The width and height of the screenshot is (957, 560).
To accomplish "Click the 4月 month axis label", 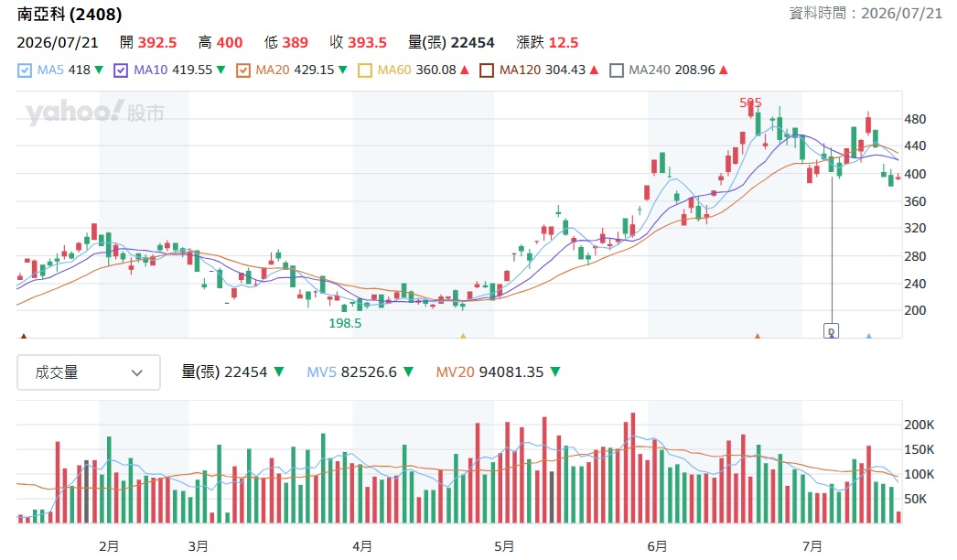I will coord(362,546).
